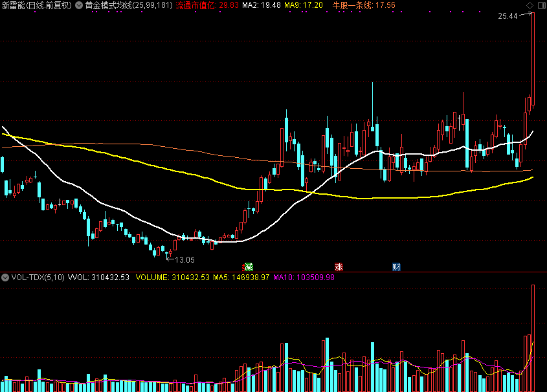Select the indicator name 黄金模式均线(25,99,181)

[129, 5]
